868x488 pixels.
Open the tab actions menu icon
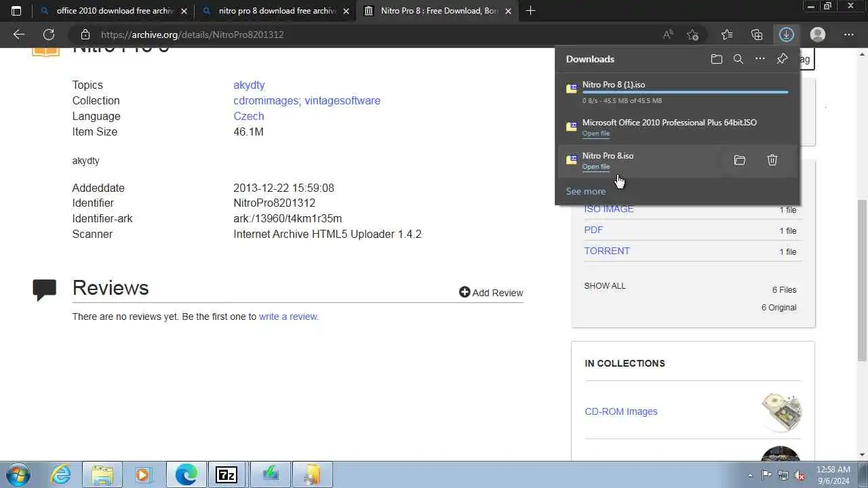(x=16, y=11)
